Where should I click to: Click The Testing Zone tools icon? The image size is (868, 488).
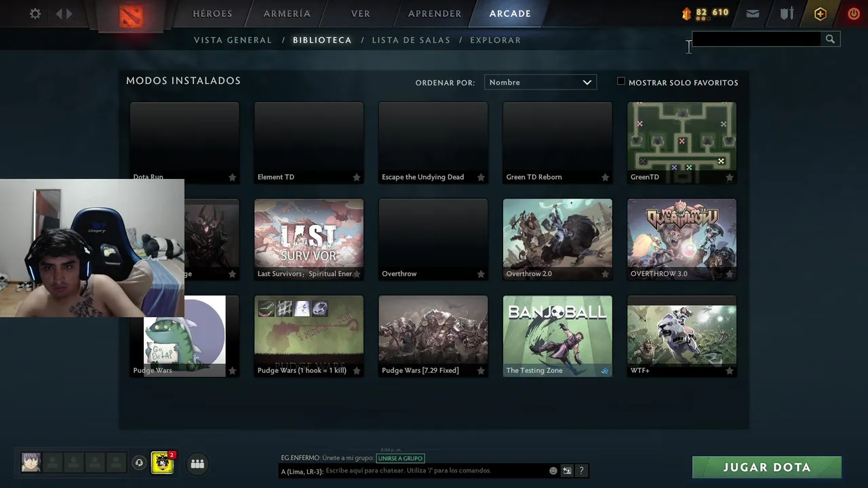tap(605, 371)
